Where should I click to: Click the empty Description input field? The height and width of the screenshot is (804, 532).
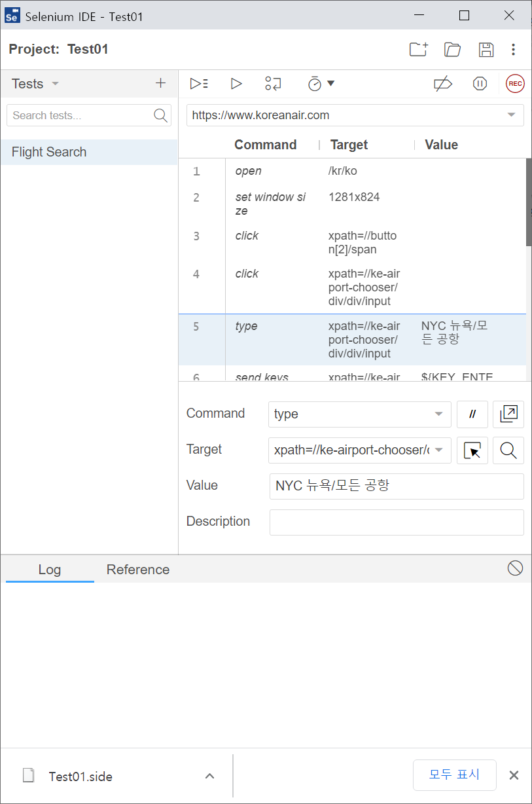[x=397, y=522]
